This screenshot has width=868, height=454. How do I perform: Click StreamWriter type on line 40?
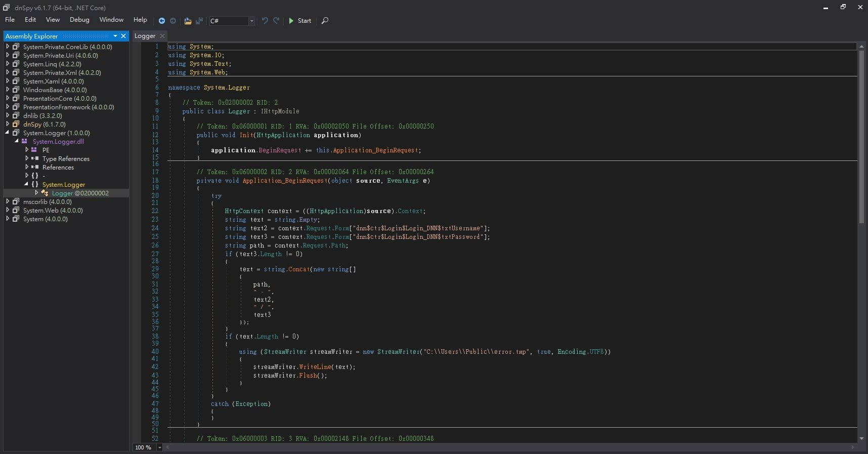pos(285,351)
